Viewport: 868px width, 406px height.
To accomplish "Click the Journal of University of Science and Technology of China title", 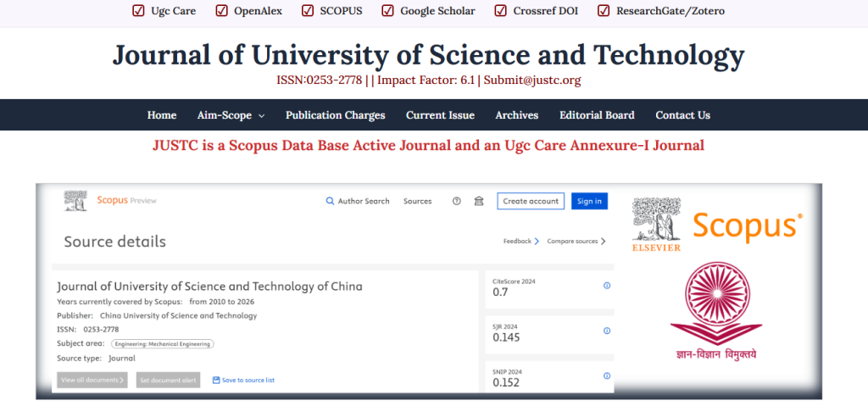I will pos(210,286).
